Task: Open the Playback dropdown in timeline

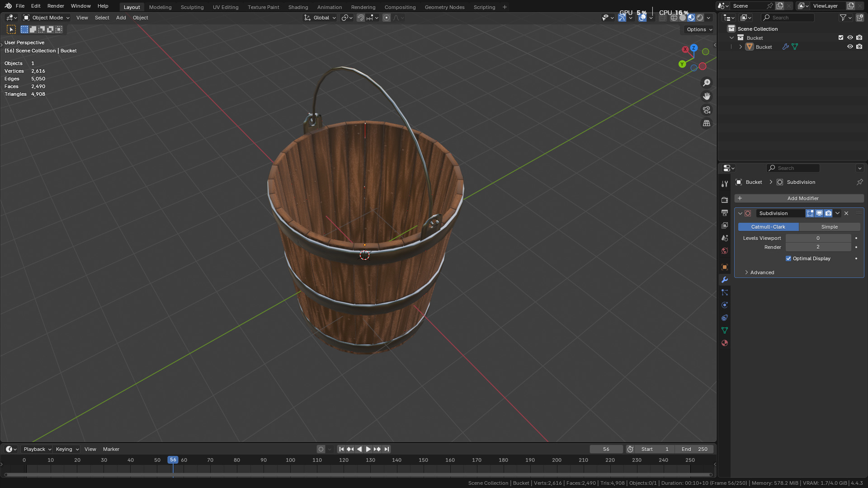Action: click(38, 449)
